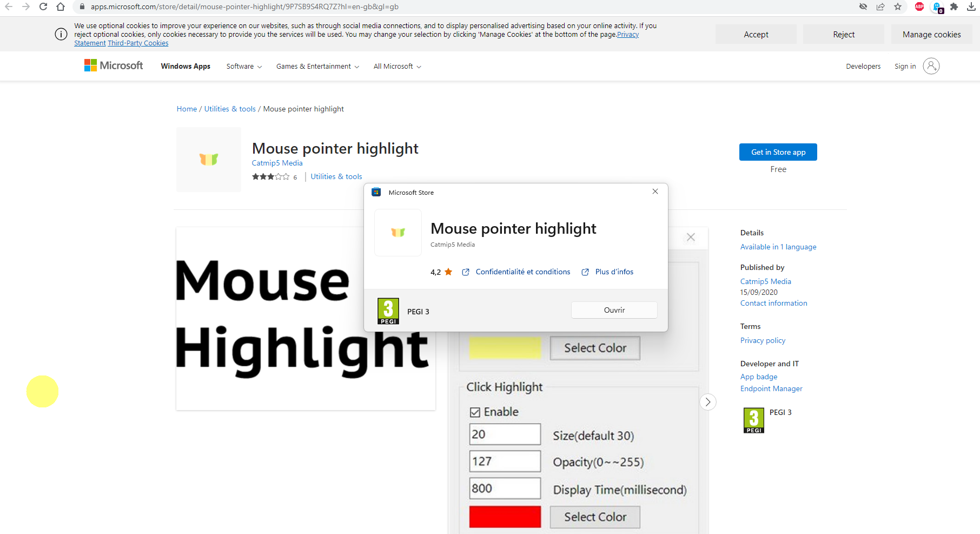Open Available in 1 language
The image size is (980, 534).
coord(778,247)
